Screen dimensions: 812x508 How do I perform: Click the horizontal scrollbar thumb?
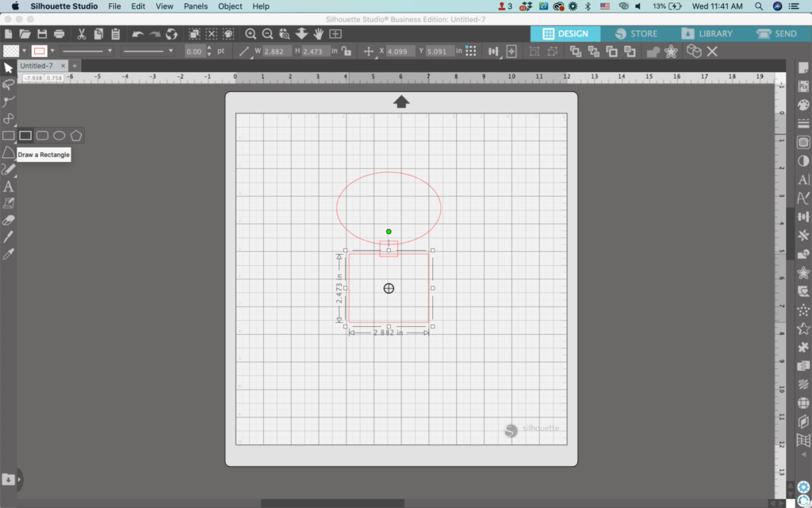coord(332,503)
